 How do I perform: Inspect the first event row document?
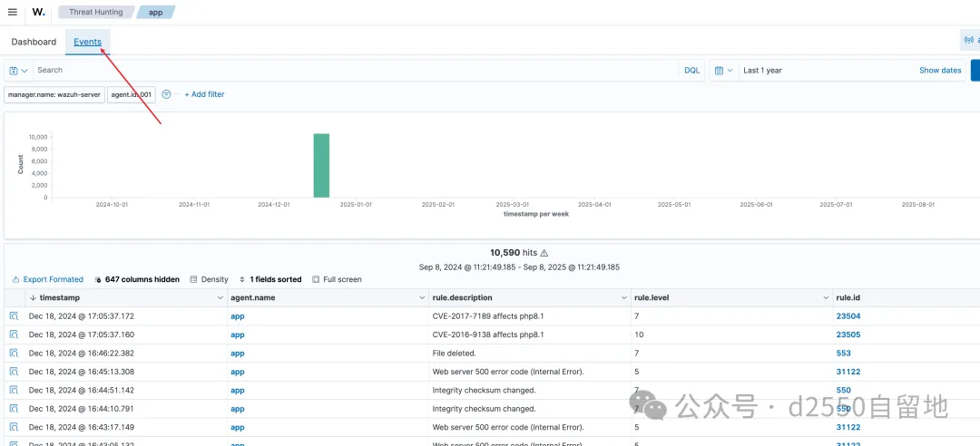[x=14, y=316]
